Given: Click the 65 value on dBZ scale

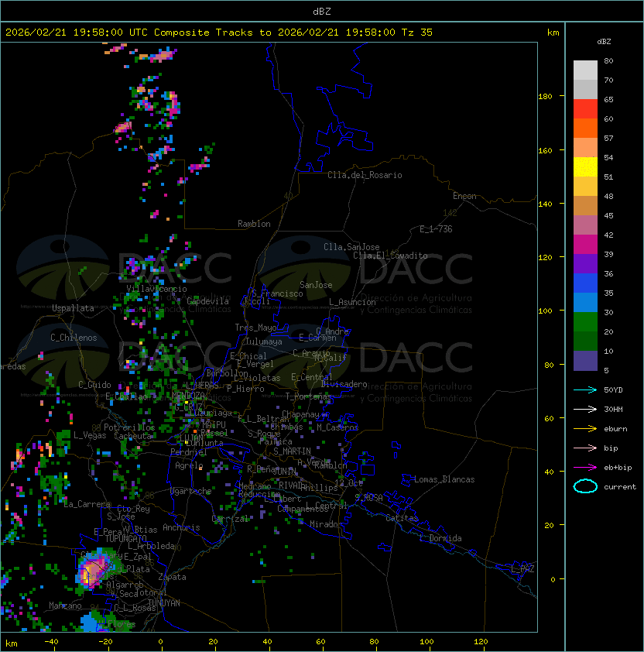Looking at the screenshot, I should pos(608,99).
